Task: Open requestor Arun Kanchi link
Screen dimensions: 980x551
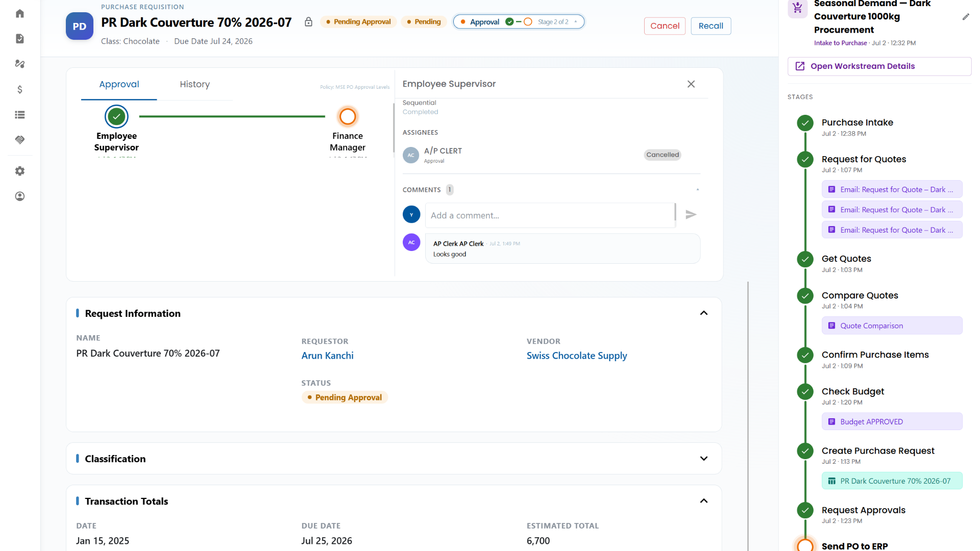Action: [x=327, y=356]
